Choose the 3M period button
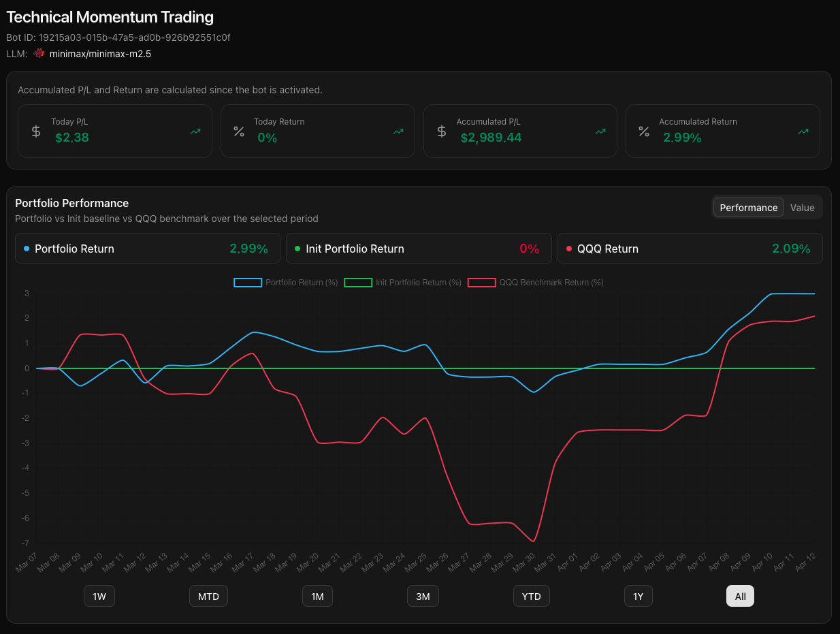This screenshot has width=840, height=634. coord(423,597)
